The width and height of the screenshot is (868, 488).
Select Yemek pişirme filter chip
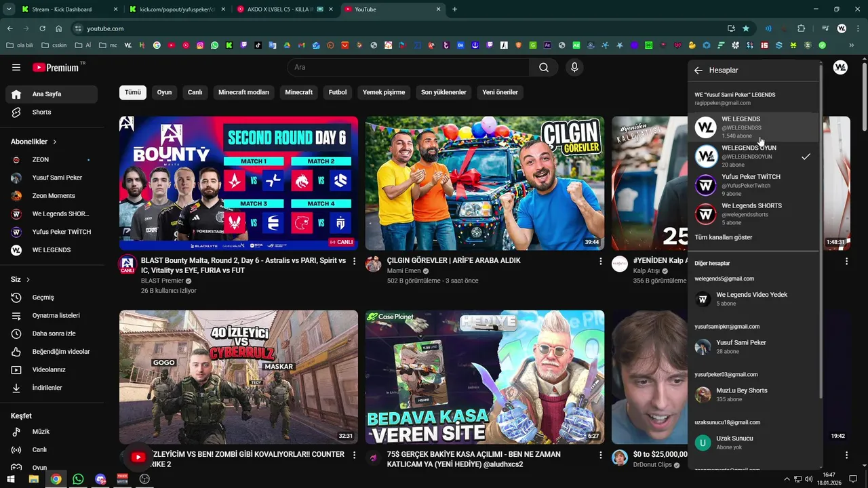tap(384, 93)
